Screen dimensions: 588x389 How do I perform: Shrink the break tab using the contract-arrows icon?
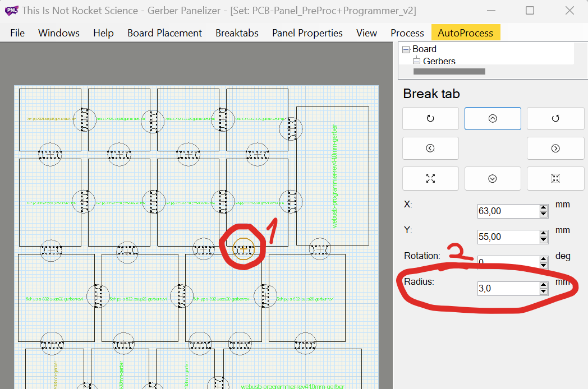pyautogui.click(x=555, y=178)
